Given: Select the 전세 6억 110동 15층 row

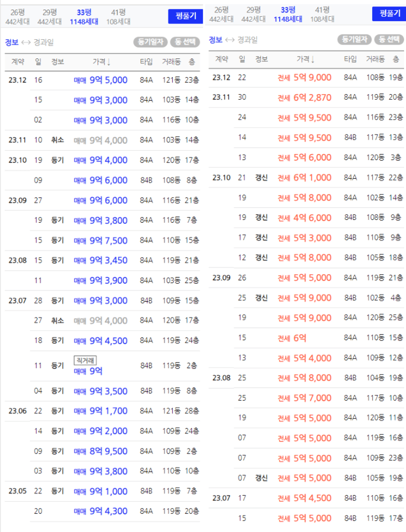Looking at the screenshot, I should tap(319, 338).
